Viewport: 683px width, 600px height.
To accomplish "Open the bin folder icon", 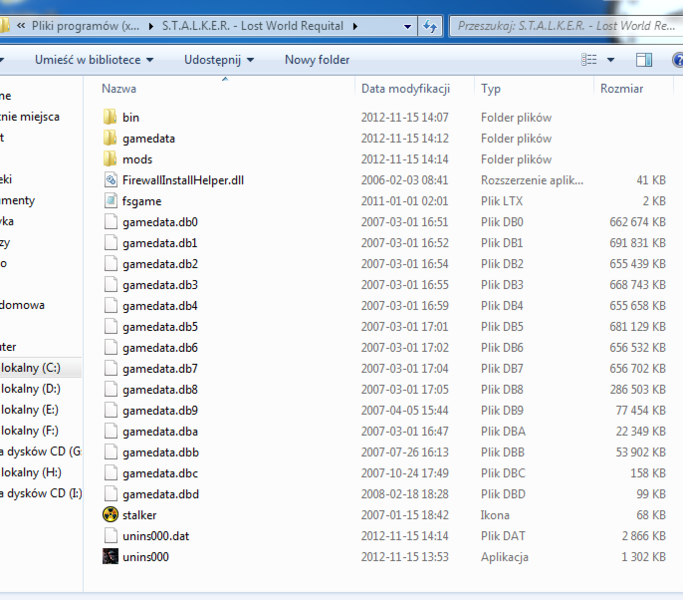I will [x=110, y=117].
